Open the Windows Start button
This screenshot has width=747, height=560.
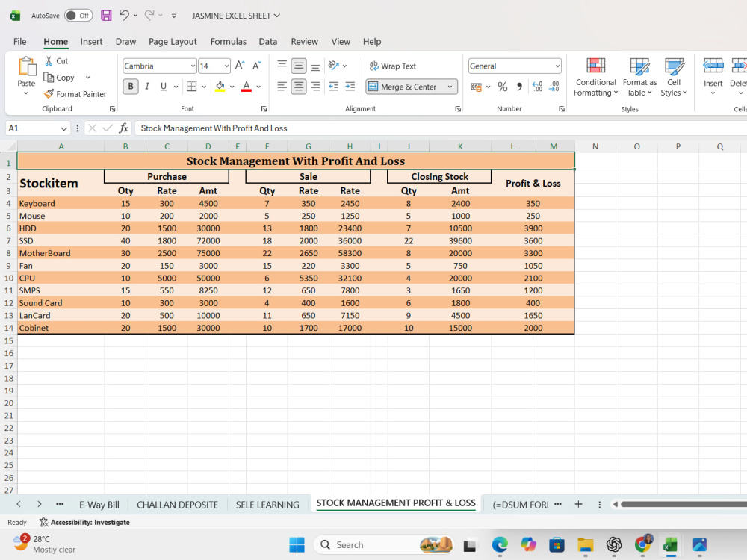(x=297, y=545)
